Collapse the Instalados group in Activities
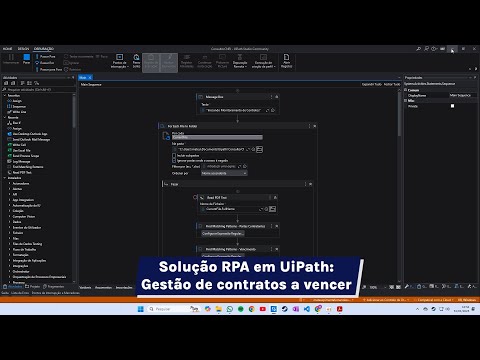This screenshot has height=360, width=480. (x=5, y=178)
